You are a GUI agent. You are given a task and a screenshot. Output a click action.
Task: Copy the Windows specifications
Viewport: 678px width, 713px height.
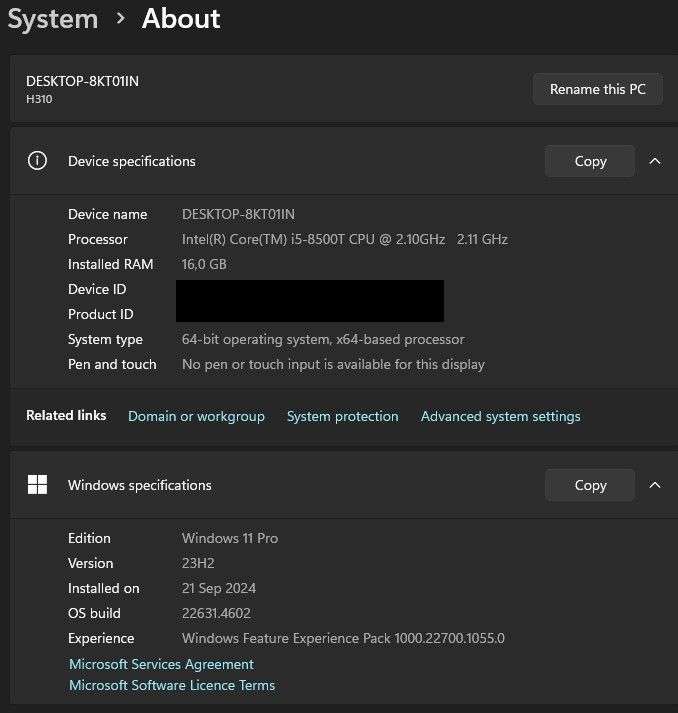coord(590,485)
